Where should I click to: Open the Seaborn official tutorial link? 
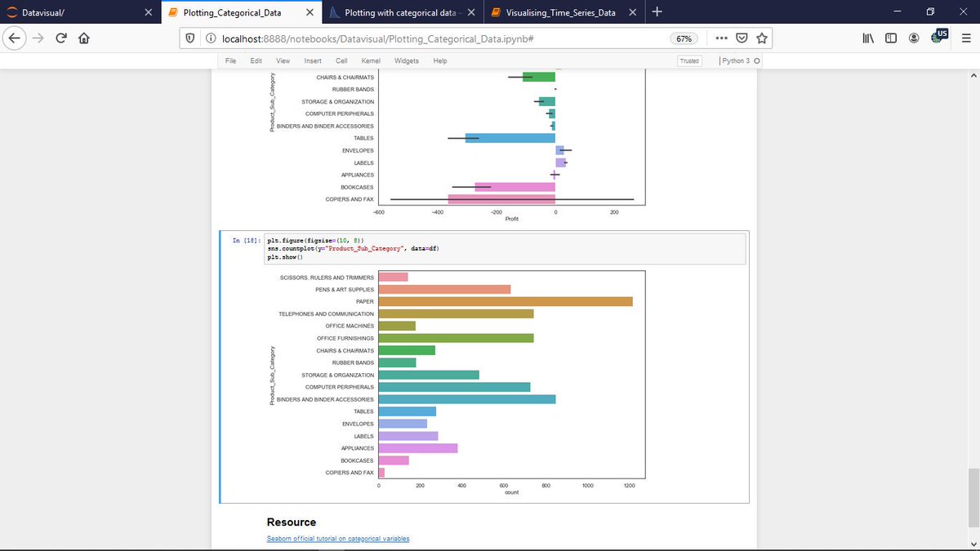click(337, 538)
